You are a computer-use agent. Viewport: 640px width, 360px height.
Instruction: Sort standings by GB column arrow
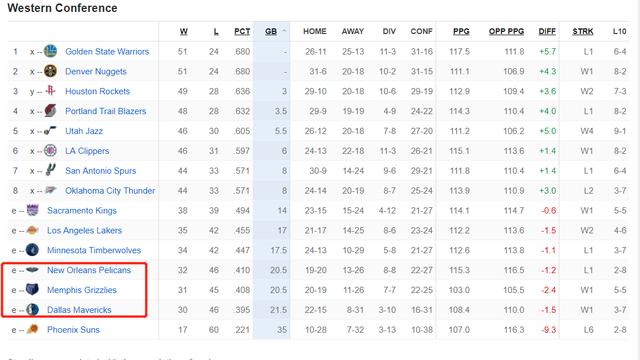click(284, 31)
